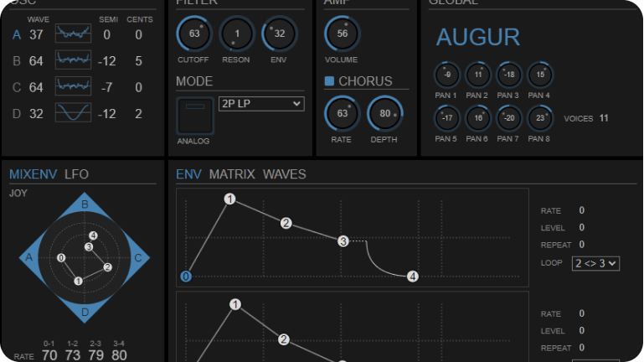Click the chorus Depth knob
Screen dimensions: 644x362
click(x=385, y=113)
